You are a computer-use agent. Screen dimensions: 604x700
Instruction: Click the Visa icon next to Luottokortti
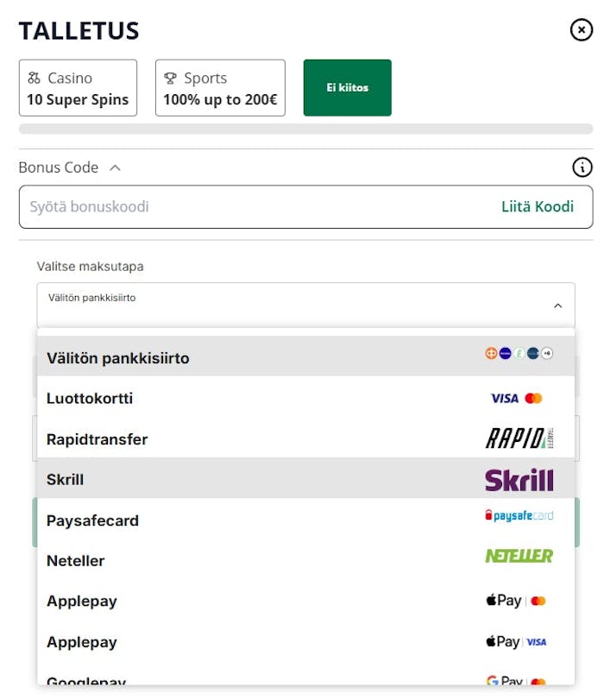(x=503, y=398)
